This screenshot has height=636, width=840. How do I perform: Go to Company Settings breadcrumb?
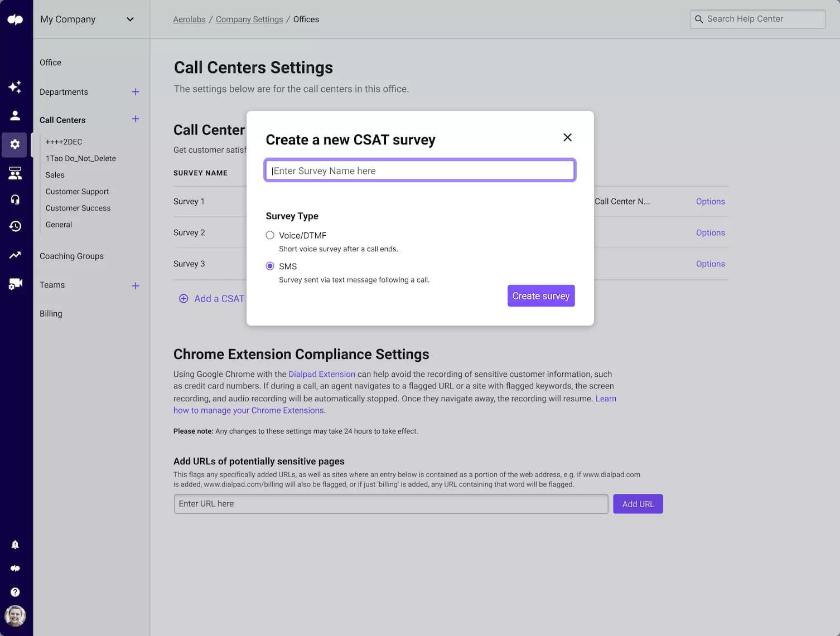(x=249, y=19)
